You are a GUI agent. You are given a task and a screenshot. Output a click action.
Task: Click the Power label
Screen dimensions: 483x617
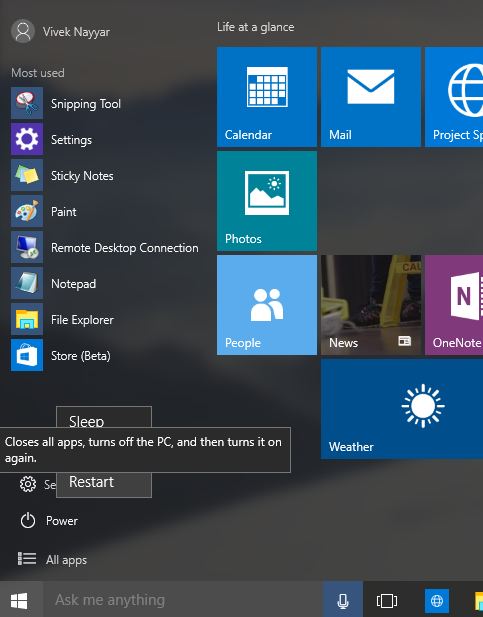(x=62, y=521)
